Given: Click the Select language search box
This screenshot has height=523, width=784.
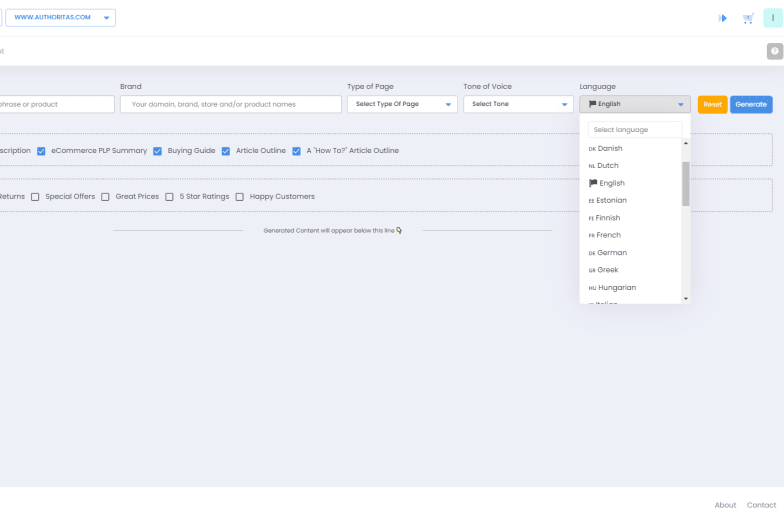Looking at the screenshot, I should [x=634, y=130].
